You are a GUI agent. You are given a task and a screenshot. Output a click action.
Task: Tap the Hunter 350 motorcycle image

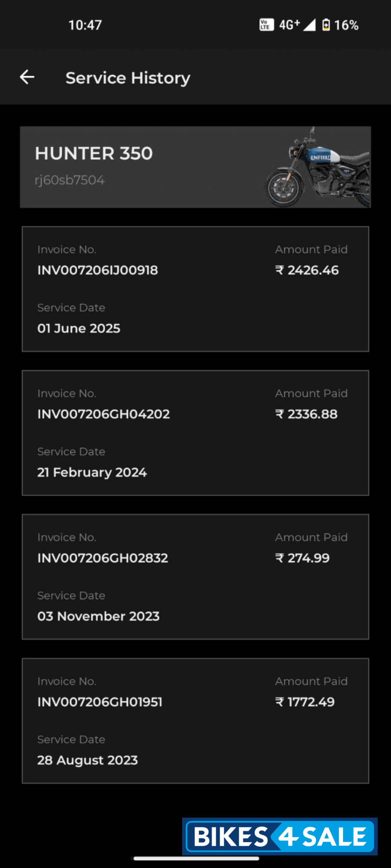[318, 168]
